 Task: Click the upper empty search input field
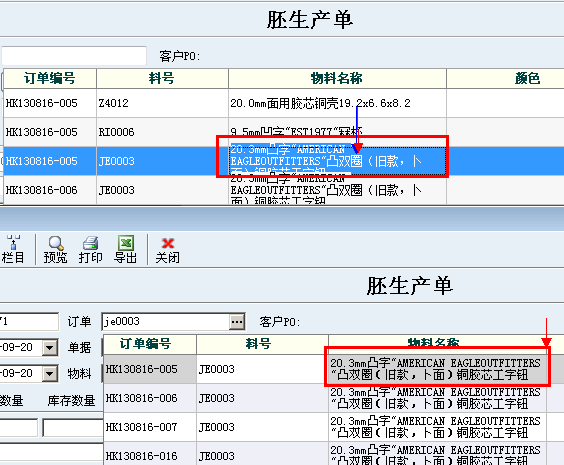74,56
